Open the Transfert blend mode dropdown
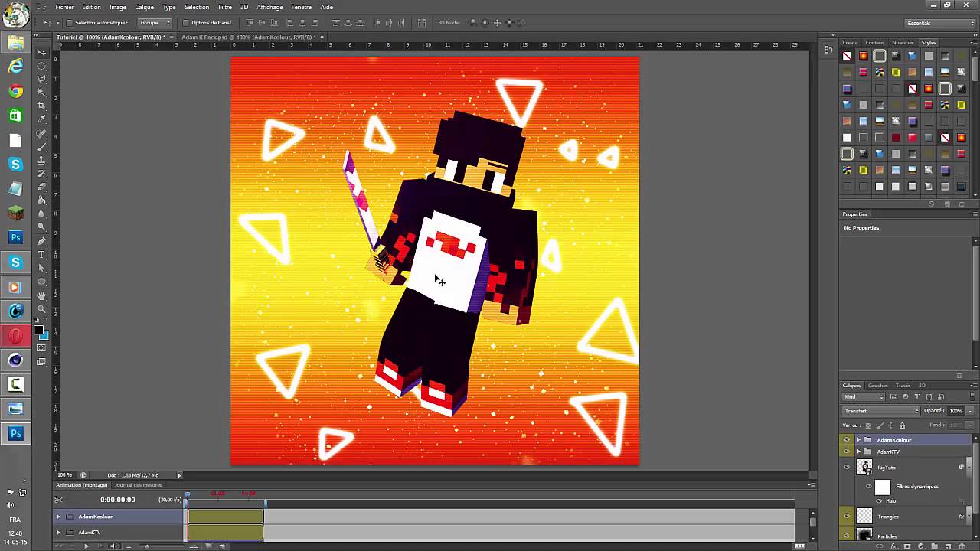 tap(880, 411)
